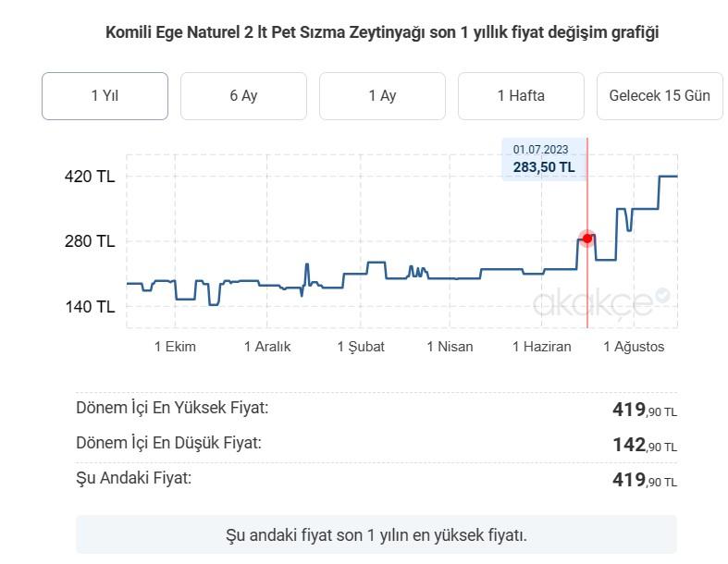Click the 280 TL axis label

[91, 241]
